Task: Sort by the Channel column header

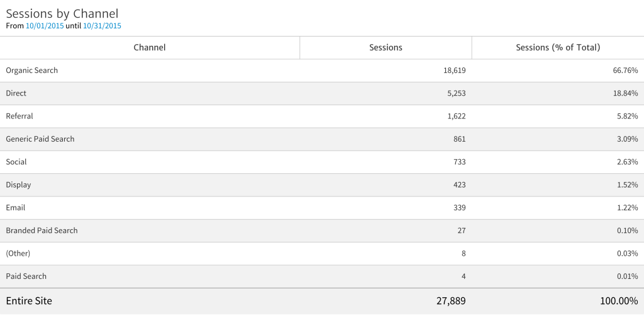Action: pyautogui.click(x=150, y=47)
